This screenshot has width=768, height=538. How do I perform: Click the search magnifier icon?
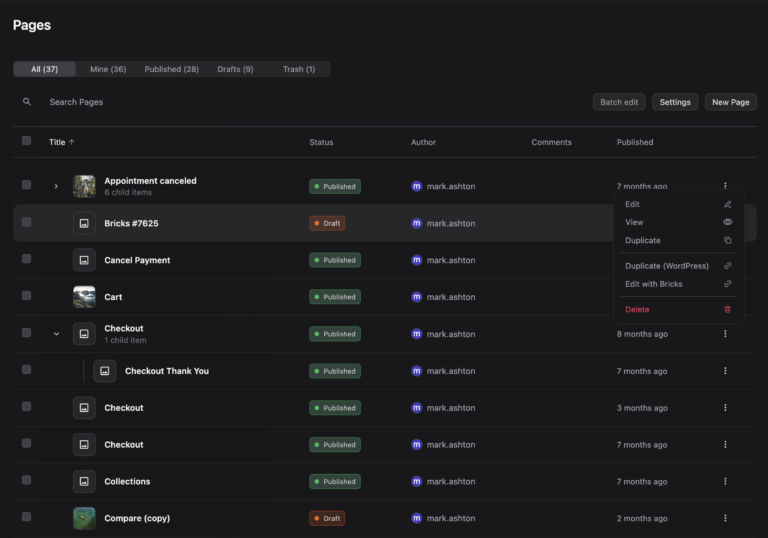[27, 102]
